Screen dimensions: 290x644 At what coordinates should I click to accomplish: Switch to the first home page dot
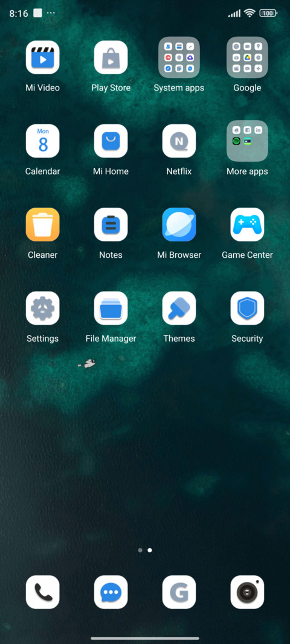pyautogui.click(x=140, y=550)
